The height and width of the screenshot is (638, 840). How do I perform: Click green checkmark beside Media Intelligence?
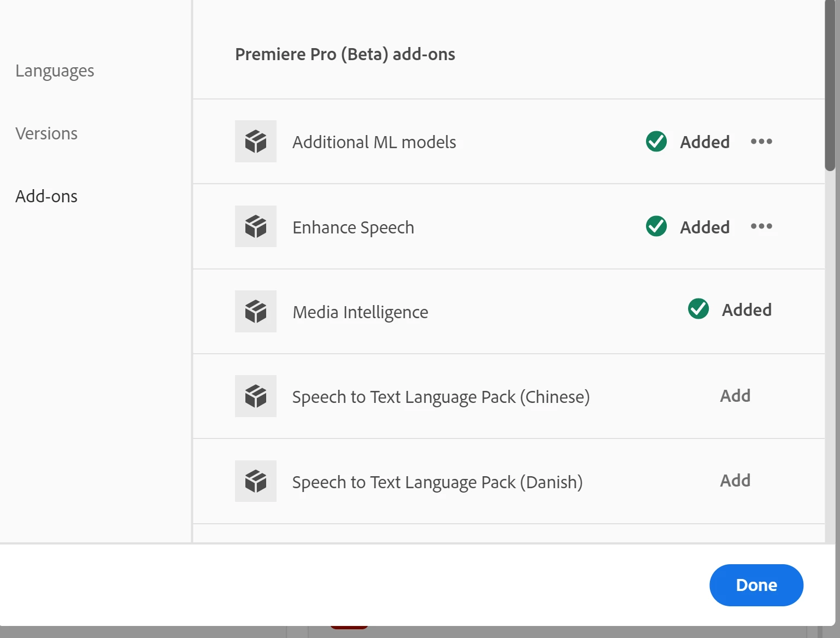698,309
